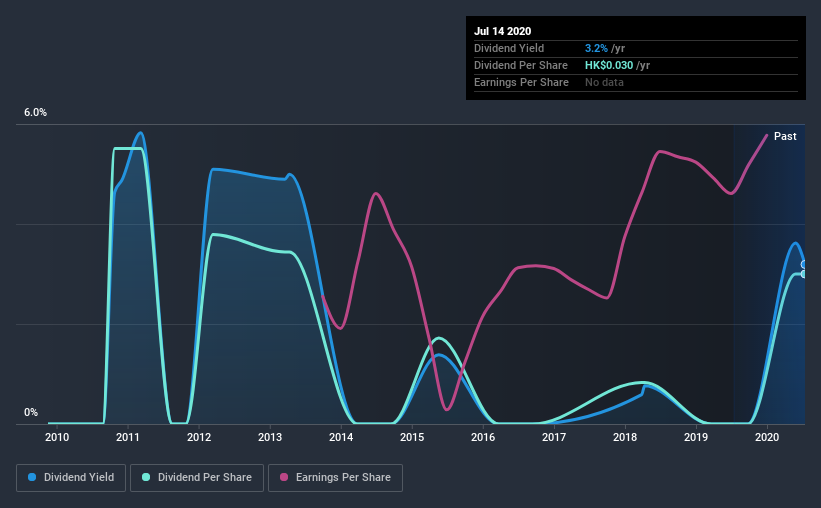
Task: Select the 2012 x-axis label
Action: tap(199, 437)
